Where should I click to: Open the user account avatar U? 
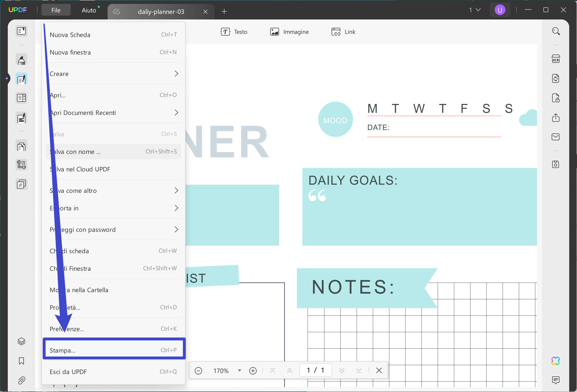500,10
